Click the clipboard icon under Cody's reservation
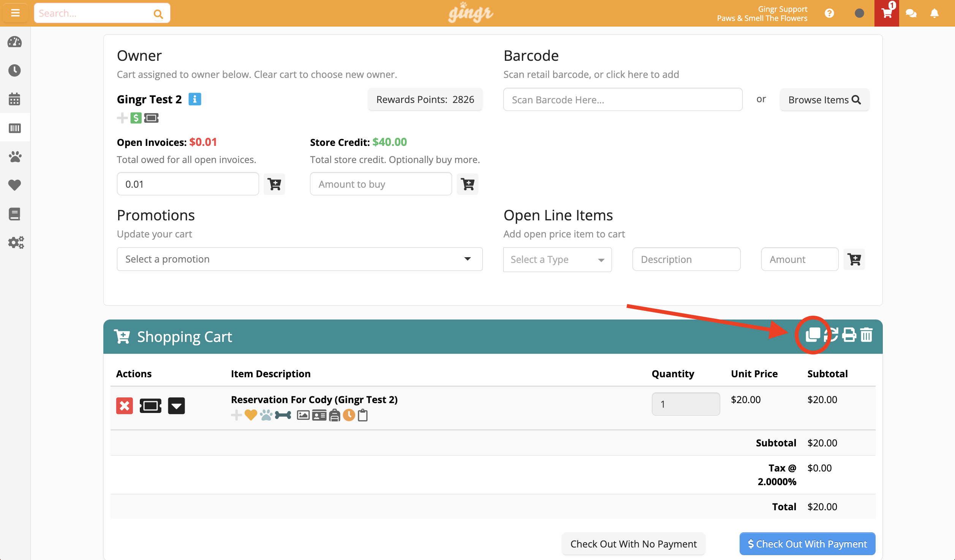The image size is (955, 560). click(363, 415)
